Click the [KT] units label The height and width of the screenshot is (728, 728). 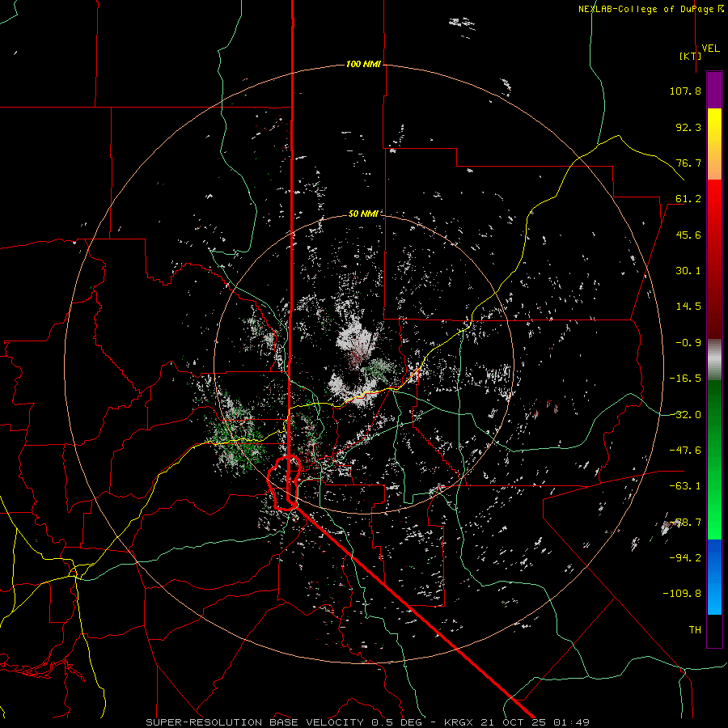691,56
